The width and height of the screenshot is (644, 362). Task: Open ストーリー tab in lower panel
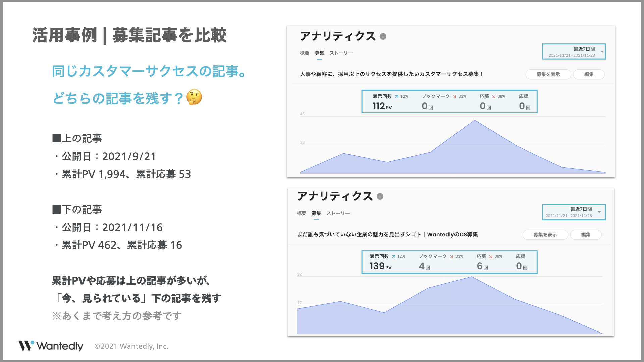(338, 213)
